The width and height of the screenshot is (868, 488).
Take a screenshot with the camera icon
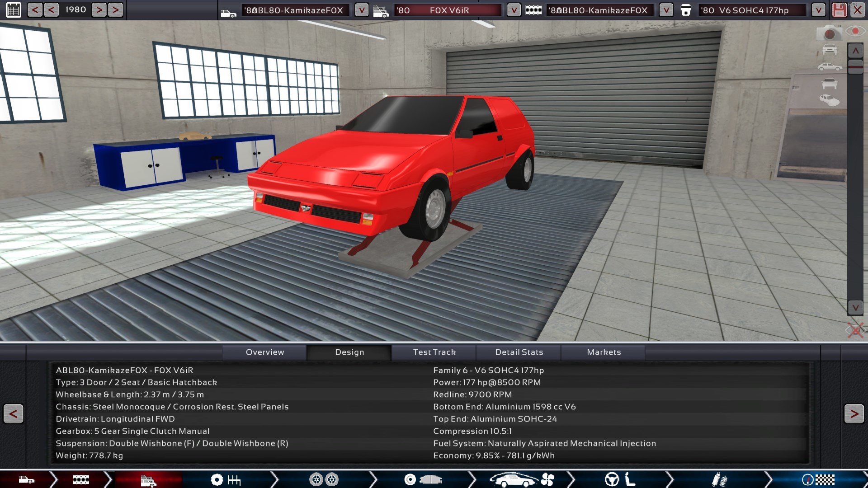coord(829,33)
